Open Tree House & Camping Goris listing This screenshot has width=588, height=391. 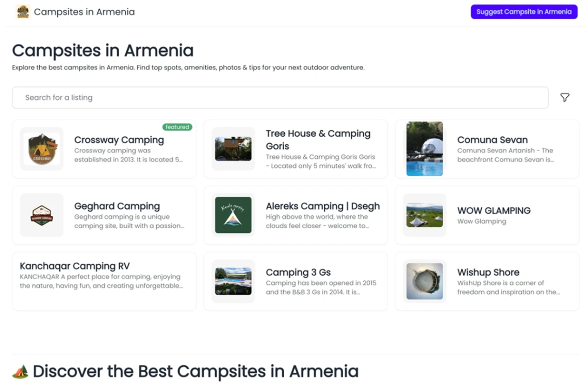318,140
